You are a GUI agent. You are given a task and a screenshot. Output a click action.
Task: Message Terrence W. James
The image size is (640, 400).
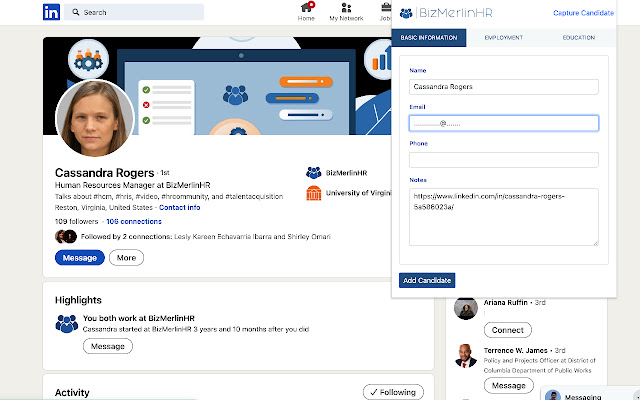[x=509, y=385]
